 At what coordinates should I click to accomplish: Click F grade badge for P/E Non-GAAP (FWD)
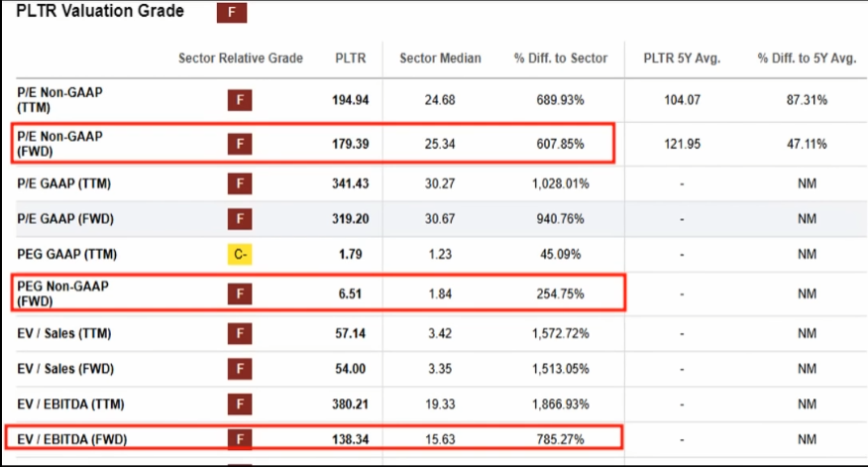tap(238, 144)
